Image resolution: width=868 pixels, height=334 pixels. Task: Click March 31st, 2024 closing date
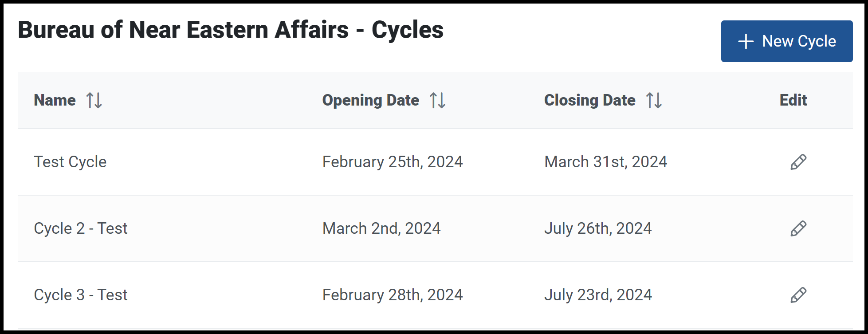(x=605, y=162)
